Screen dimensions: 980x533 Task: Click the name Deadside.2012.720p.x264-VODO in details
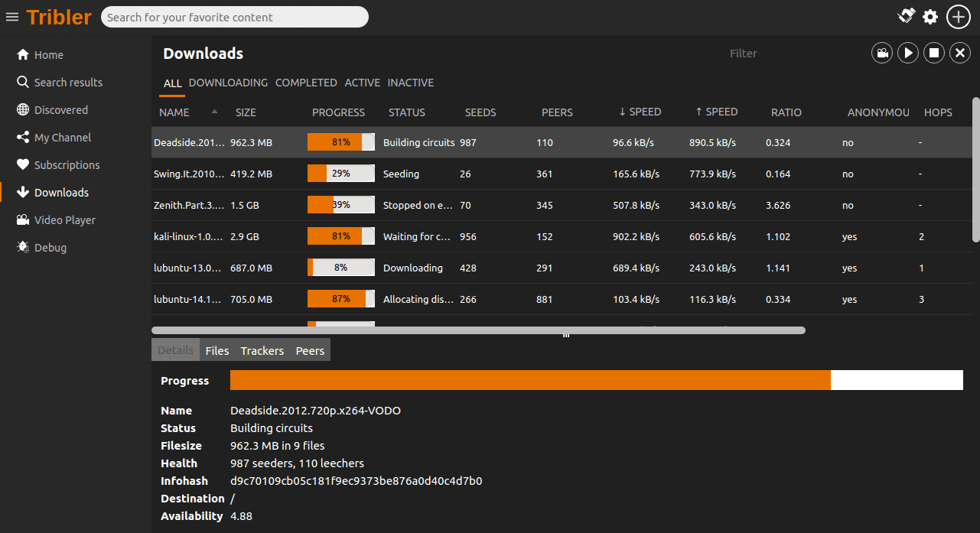point(315,411)
